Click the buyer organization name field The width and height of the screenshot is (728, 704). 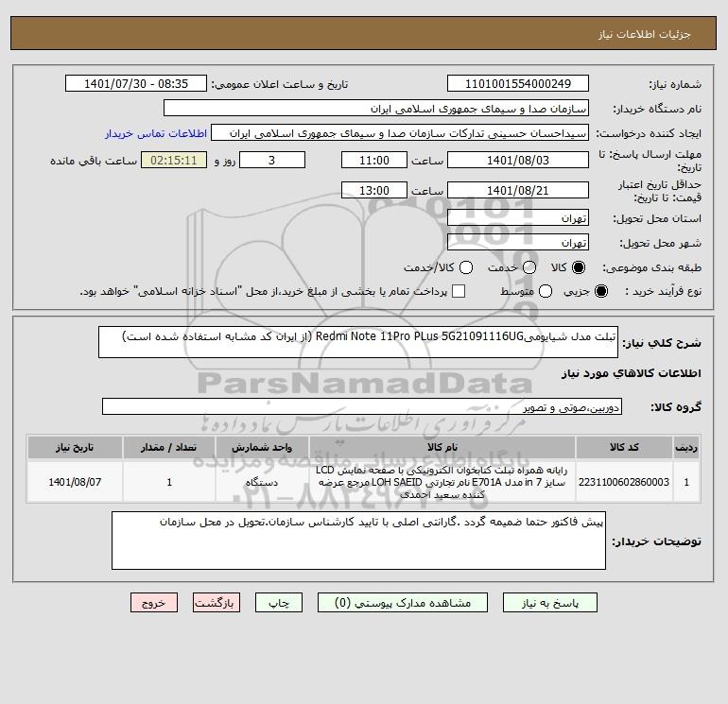(376, 109)
